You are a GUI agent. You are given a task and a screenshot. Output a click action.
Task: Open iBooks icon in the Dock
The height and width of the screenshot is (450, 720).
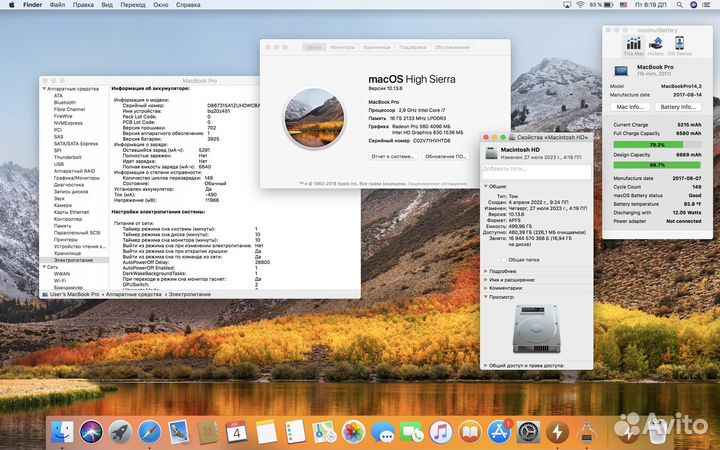click(470, 432)
